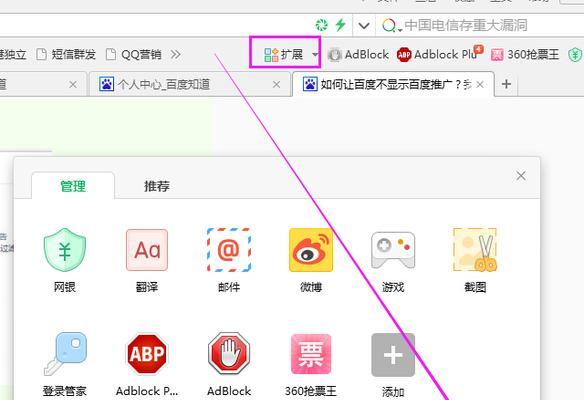Image resolution: width=584 pixels, height=400 pixels.
Task: Switch to the 管理 tab
Action: point(73,186)
